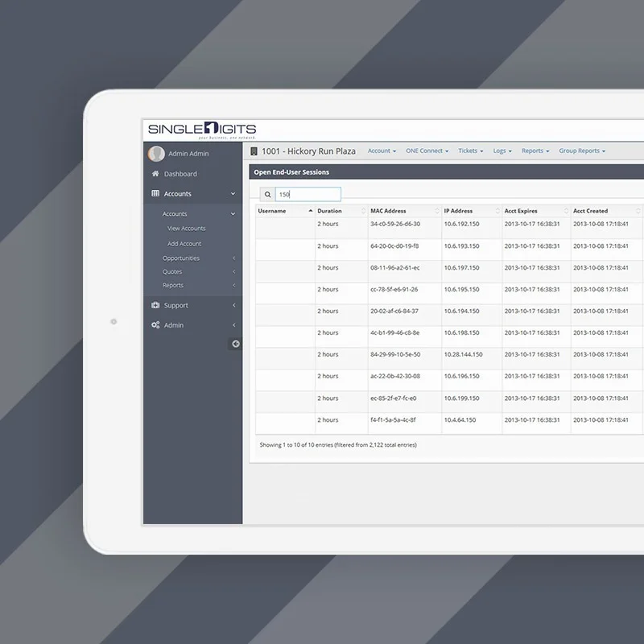Screen dimensions: 644x644
Task: Open the Account dropdown menu
Action: click(x=382, y=151)
